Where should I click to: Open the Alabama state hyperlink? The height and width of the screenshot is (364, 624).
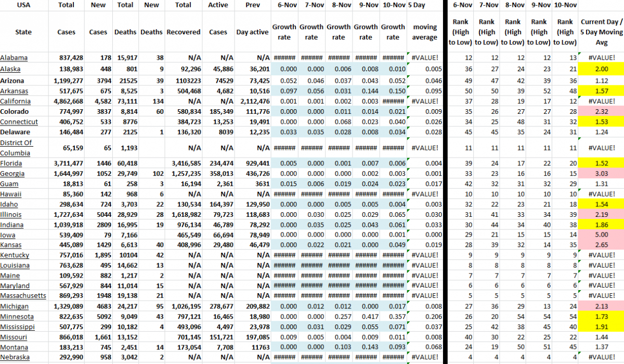point(15,58)
